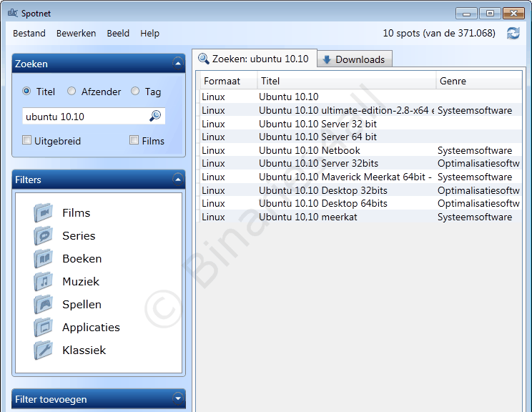The width and height of the screenshot is (532, 412).
Task: Open the Bewerken menu
Action: (76, 33)
